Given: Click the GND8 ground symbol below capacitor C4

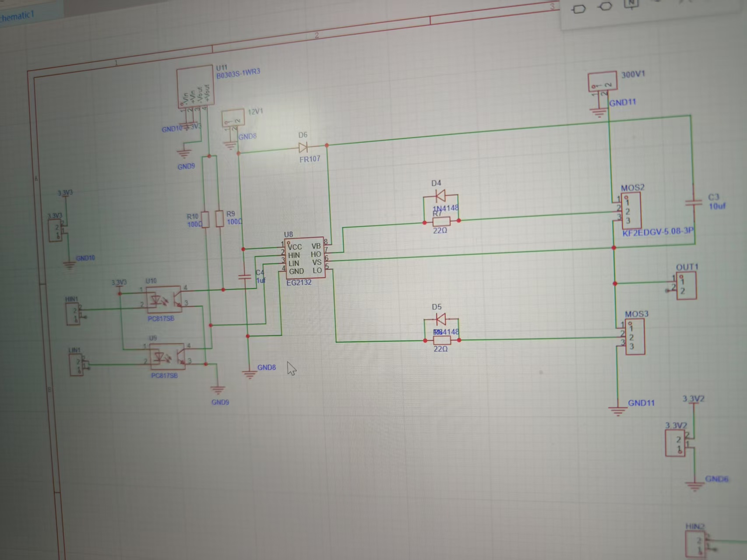Looking at the screenshot, I should (x=249, y=374).
